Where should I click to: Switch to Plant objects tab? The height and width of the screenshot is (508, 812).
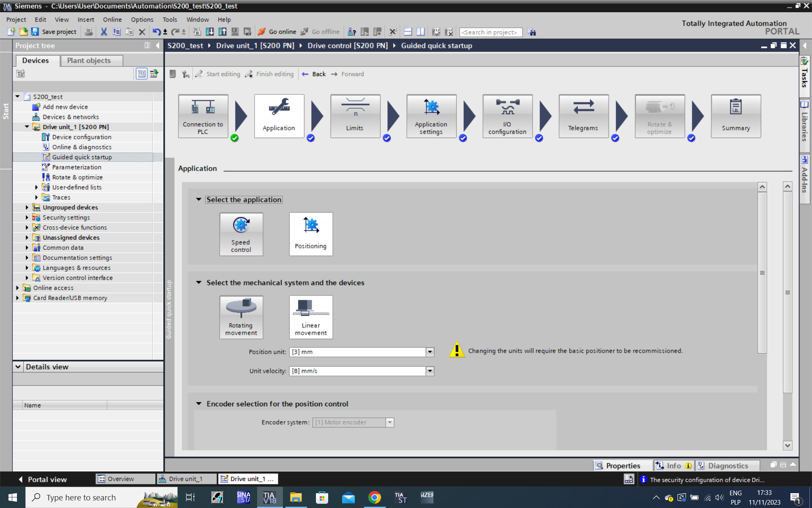89,61
